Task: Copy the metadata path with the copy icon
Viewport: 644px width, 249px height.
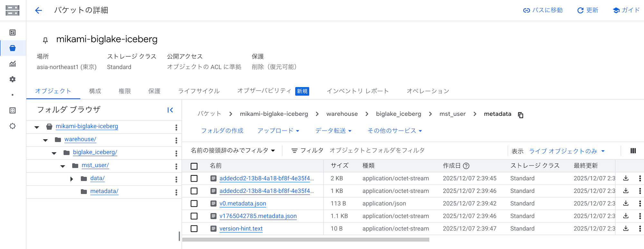Action: [521, 115]
